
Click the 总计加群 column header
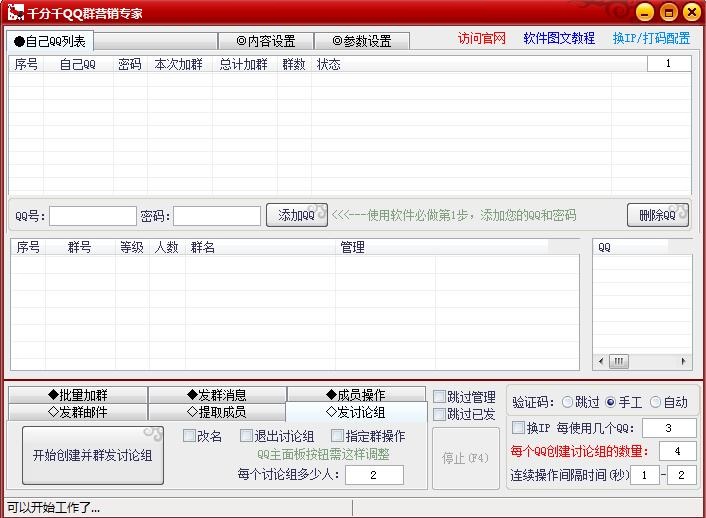(x=244, y=64)
